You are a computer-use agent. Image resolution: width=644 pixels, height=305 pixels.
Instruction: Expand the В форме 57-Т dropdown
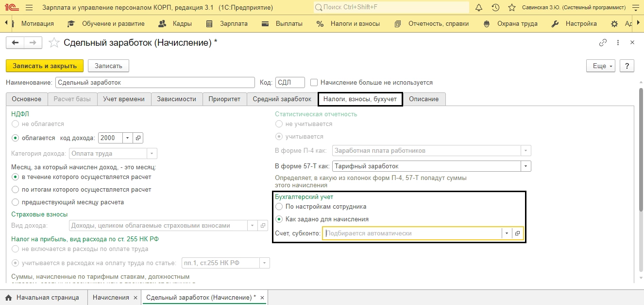[526, 166]
